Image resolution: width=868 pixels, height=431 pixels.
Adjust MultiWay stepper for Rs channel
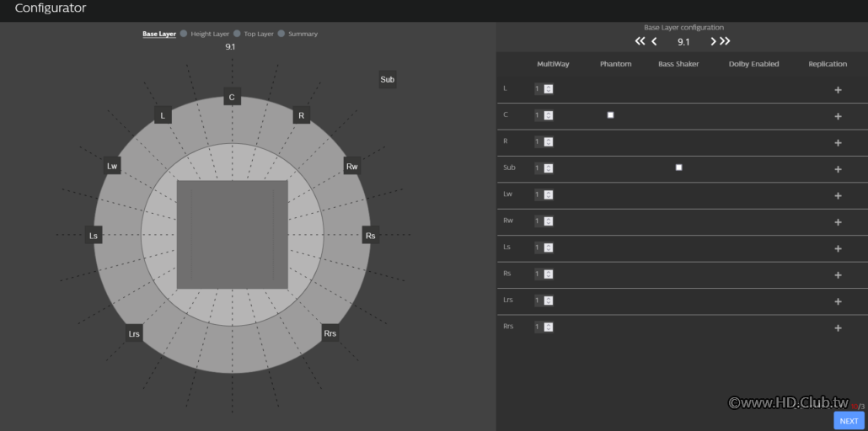[x=548, y=274]
